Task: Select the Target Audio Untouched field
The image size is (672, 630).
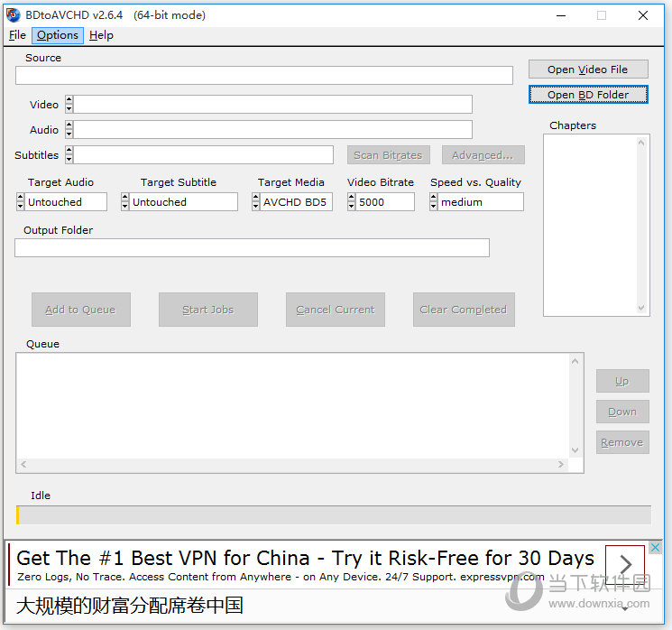Action: (66, 202)
